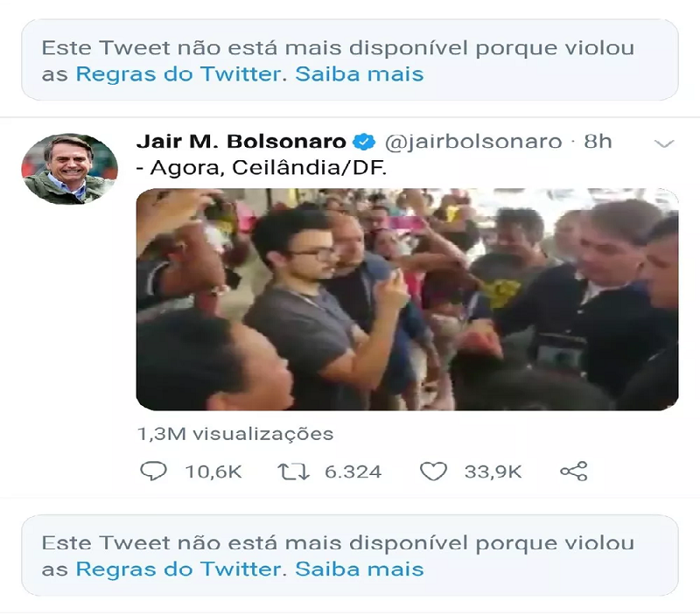700x615 pixels.
Task: Open the 8h timestamp link
Action: (x=598, y=142)
